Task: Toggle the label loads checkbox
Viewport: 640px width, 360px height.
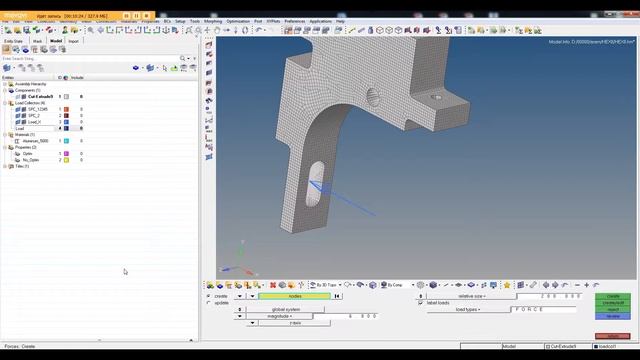Action: (x=420, y=303)
